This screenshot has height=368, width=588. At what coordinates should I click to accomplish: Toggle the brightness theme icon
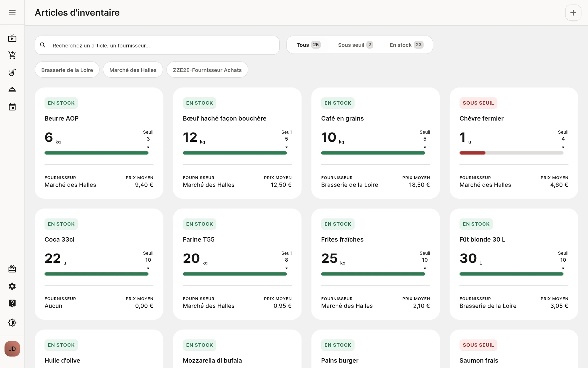coord(12,323)
